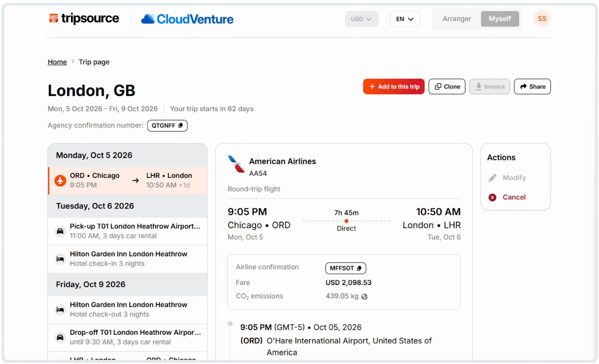This screenshot has height=364, width=599.
Task: Click the USD 2,098.53 fare value
Action: click(348, 282)
